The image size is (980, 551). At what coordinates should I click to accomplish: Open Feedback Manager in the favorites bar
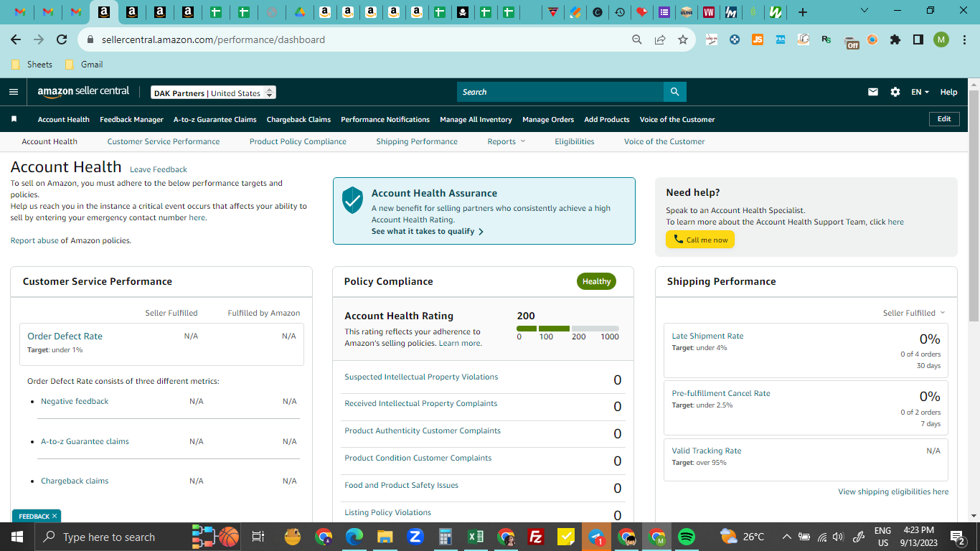(x=132, y=119)
